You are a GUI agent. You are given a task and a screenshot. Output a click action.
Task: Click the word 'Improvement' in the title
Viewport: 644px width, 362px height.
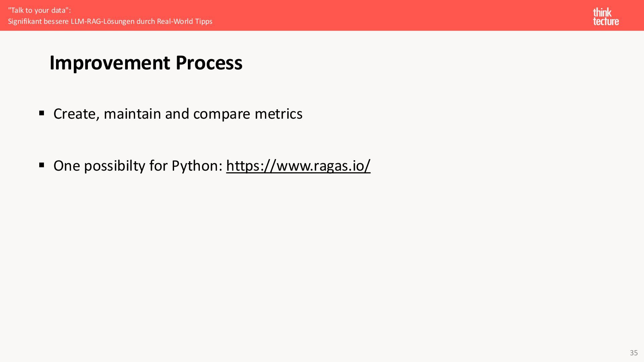[110, 63]
